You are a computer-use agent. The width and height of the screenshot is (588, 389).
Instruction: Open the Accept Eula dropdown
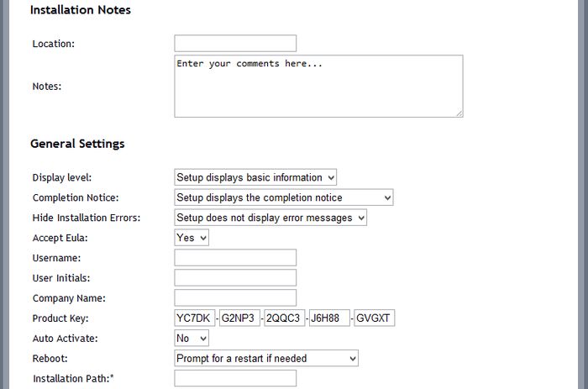coord(192,238)
